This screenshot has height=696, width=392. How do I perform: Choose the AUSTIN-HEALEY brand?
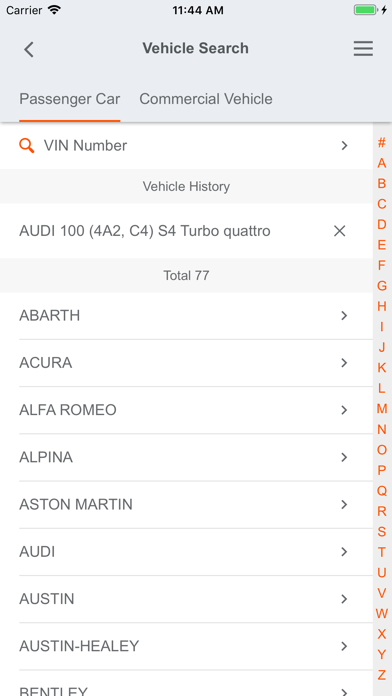186,646
